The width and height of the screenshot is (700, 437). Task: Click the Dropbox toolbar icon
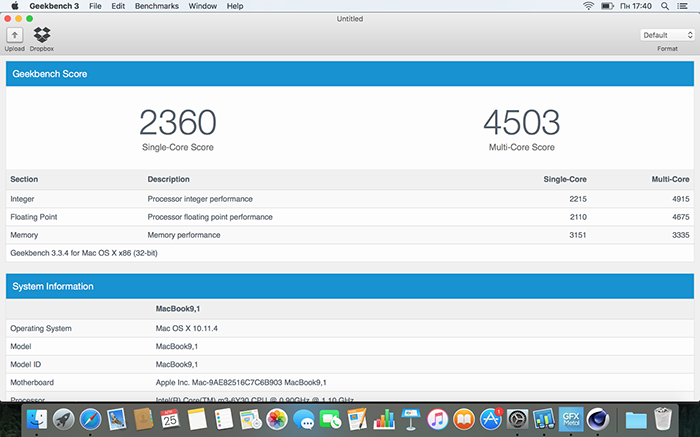(x=42, y=36)
